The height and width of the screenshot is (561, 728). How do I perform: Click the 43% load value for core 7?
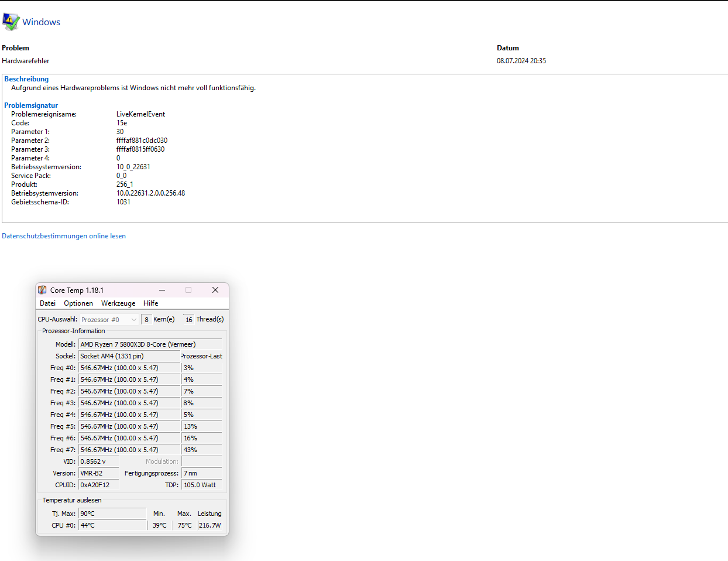click(x=202, y=450)
